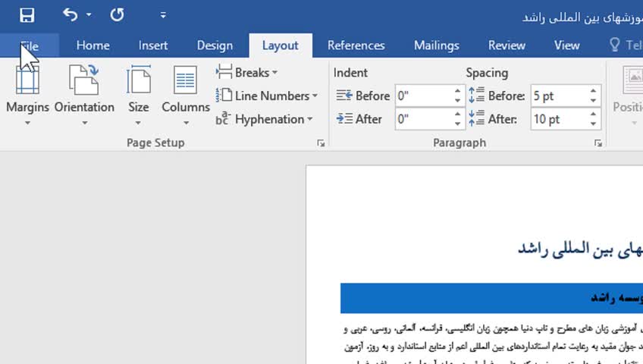Open the Orientation options
The image size is (643, 364).
(84, 95)
